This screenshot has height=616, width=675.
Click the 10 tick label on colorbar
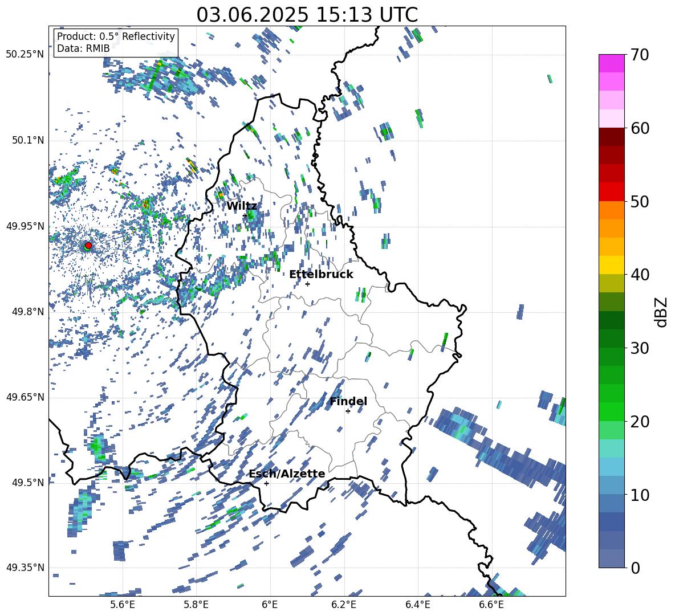point(640,495)
